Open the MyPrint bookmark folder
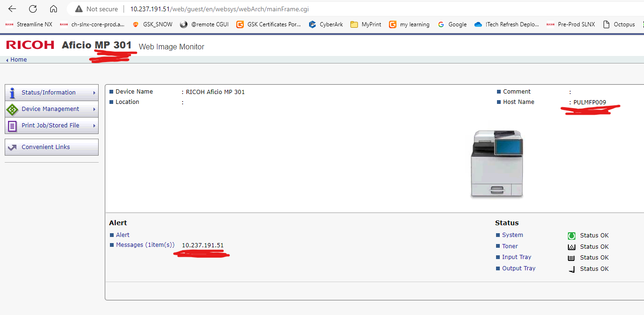 366,24
